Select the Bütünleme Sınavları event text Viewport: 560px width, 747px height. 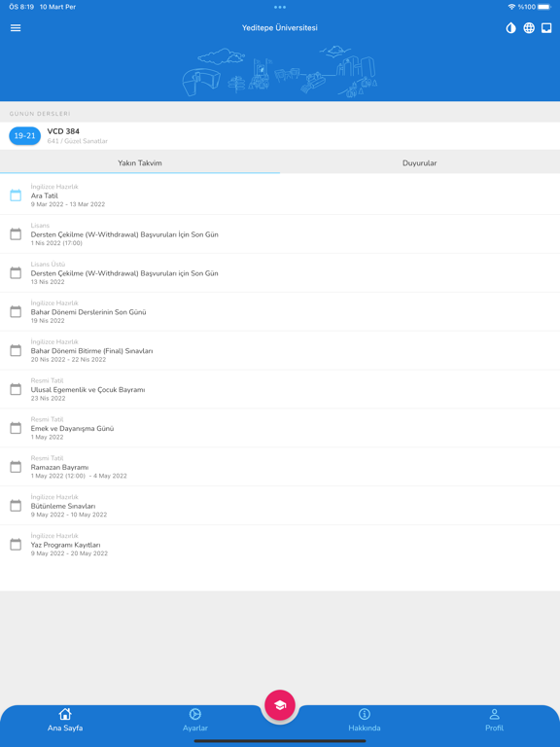tap(63, 506)
